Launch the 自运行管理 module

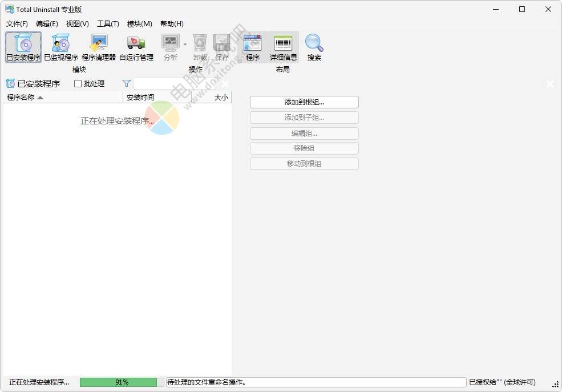point(136,47)
